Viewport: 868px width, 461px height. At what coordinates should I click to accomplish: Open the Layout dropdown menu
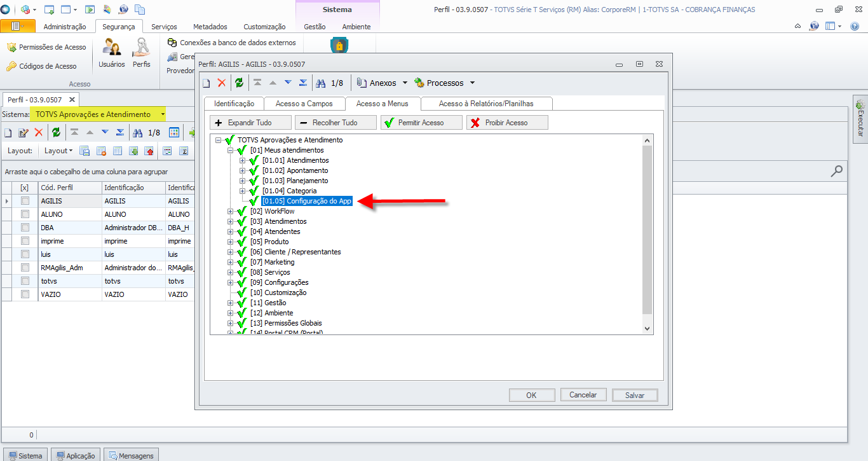[x=58, y=151]
